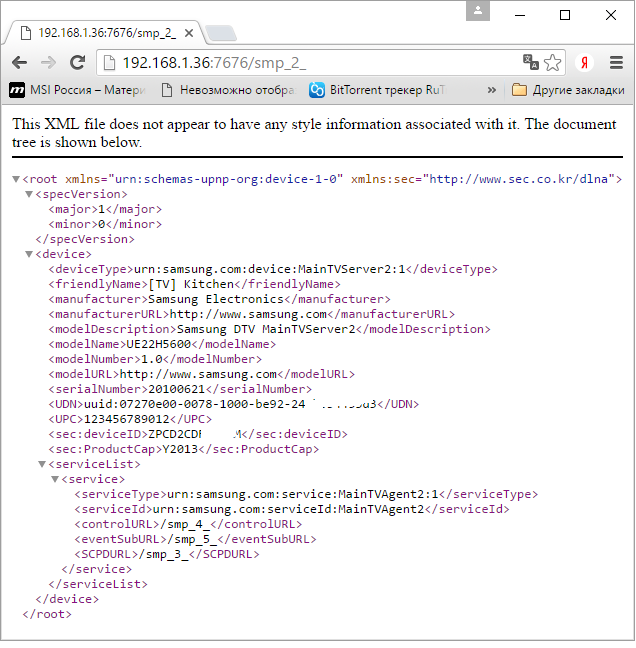Click the closing /root tag

(x=47, y=615)
